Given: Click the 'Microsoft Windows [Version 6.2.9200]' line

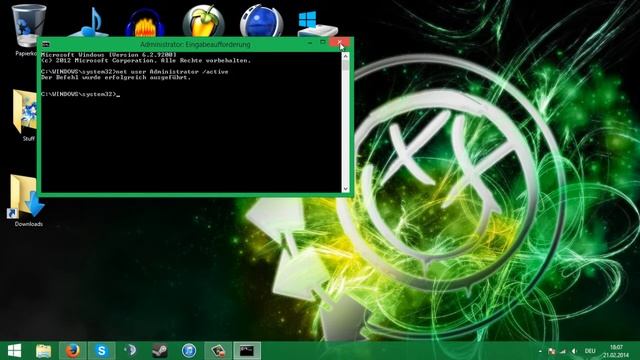Looking at the screenshot, I should point(109,54).
